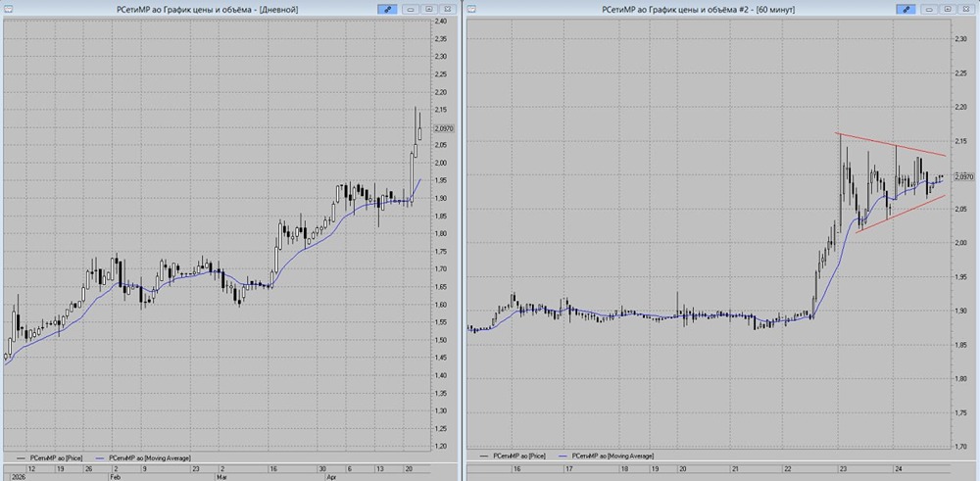Screen dimensions: 980x481
Task: Select the [Price] legend entry in the 60 минут window
Action: (514, 457)
